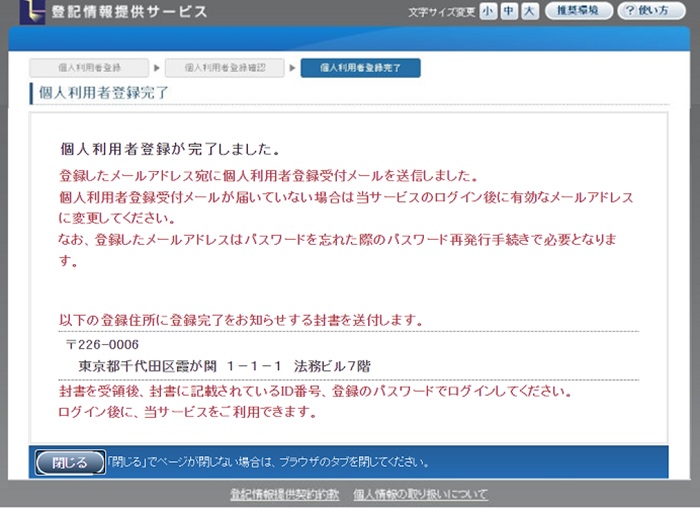Set font size to 小 (small)
Image resolution: width=700 pixels, height=509 pixels.
(488, 11)
